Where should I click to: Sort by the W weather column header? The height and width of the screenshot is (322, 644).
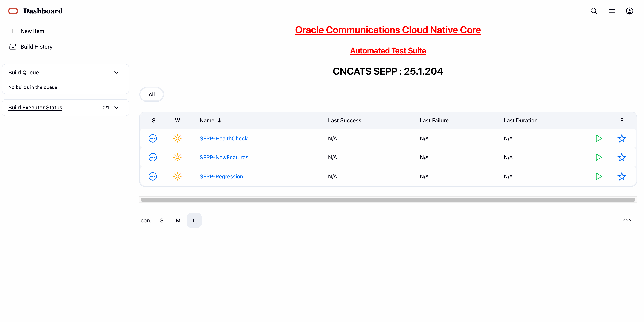click(177, 120)
